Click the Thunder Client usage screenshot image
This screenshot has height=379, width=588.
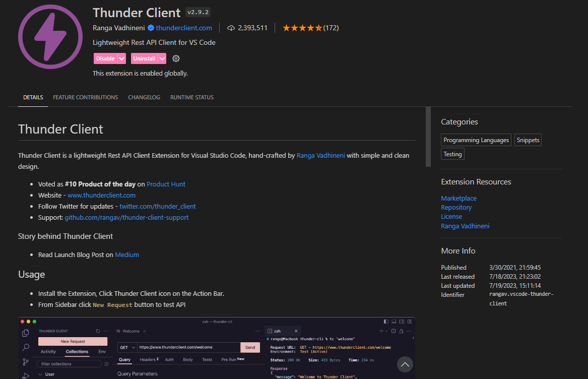coord(217,348)
